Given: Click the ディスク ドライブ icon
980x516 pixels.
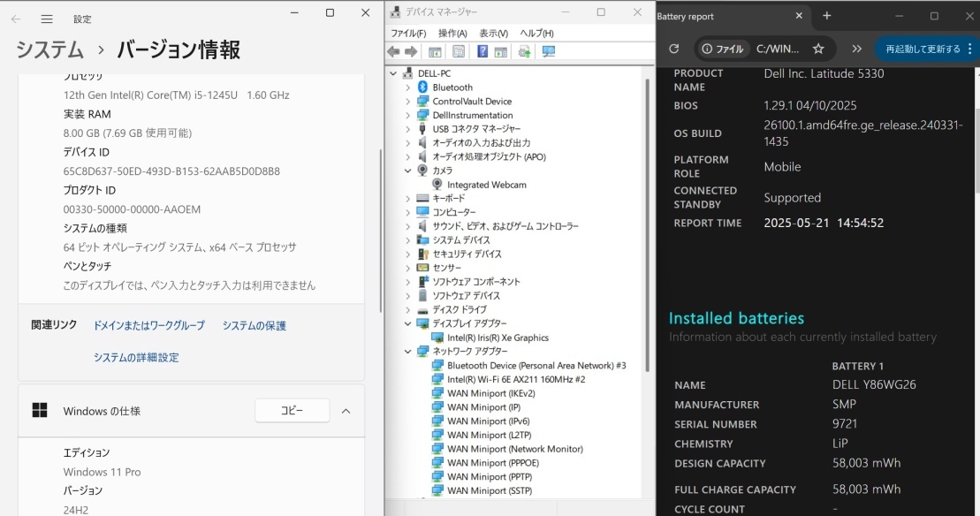Looking at the screenshot, I should click(422, 310).
